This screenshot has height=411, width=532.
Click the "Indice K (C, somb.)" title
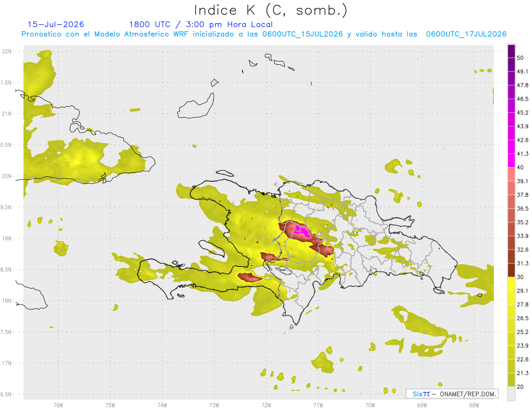tap(270, 10)
